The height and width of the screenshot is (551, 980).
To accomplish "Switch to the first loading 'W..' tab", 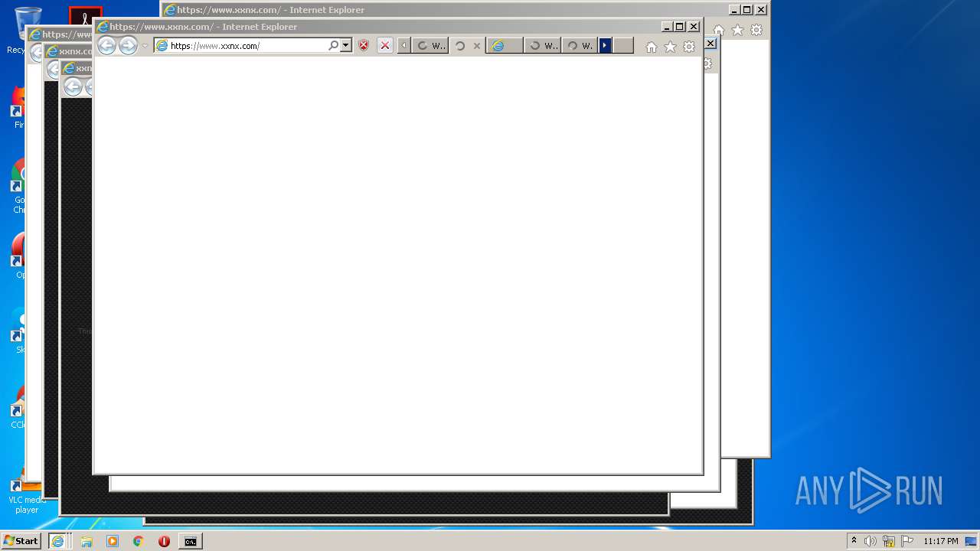I will coord(431,45).
